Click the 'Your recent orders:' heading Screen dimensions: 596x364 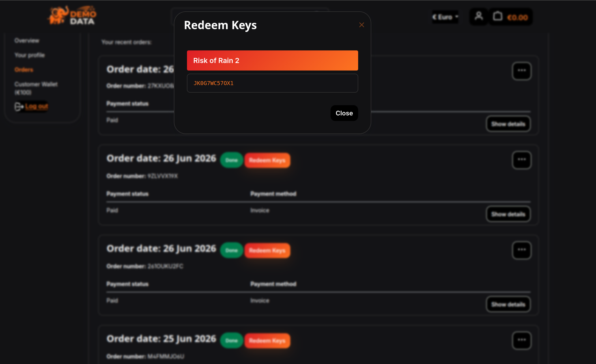point(127,42)
